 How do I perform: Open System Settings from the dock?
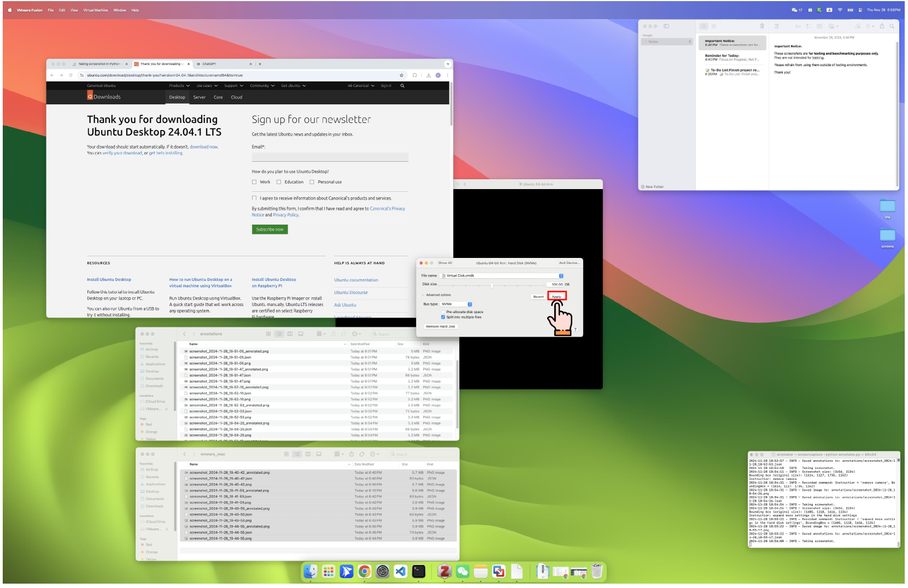coord(383,572)
